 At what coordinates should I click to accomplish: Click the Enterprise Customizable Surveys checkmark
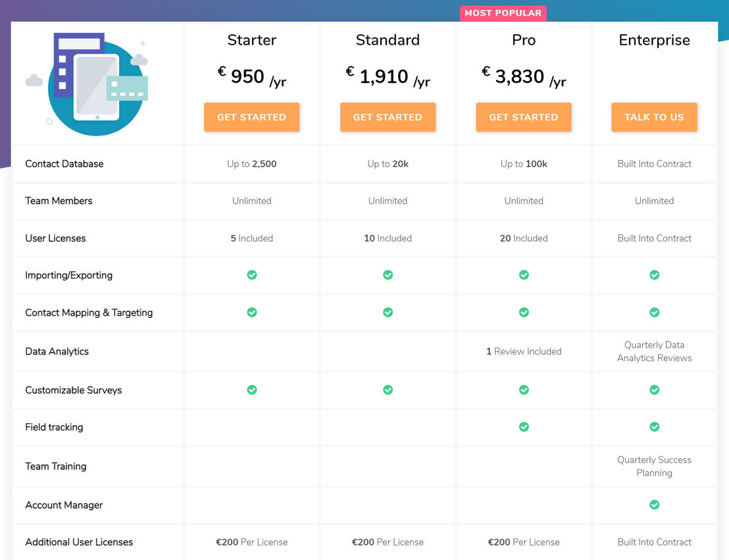pyautogui.click(x=655, y=390)
